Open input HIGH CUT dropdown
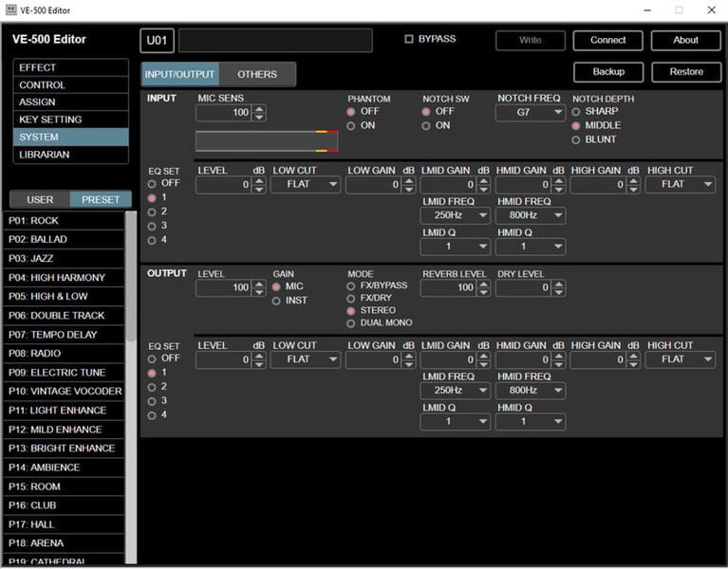 point(681,185)
